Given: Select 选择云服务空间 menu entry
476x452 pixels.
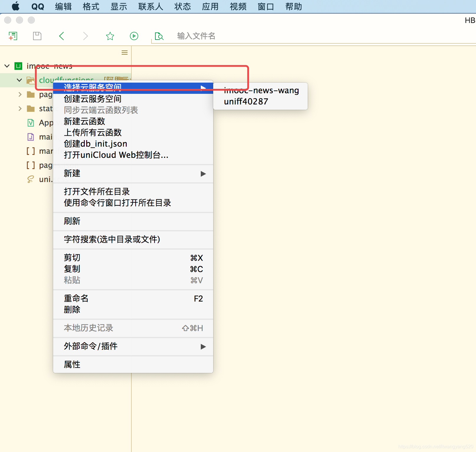Looking at the screenshot, I should coord(133,88).
